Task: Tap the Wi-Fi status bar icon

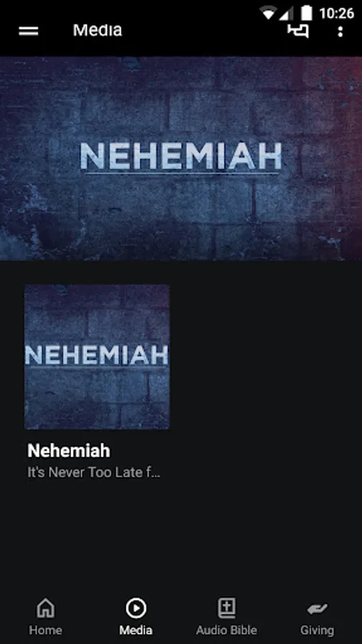Action: 268,13
